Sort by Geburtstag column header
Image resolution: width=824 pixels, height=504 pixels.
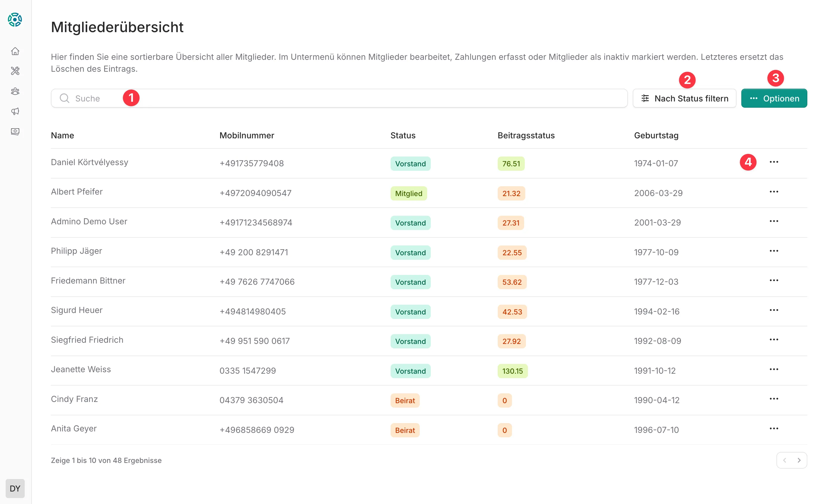[x=656, y=135]
